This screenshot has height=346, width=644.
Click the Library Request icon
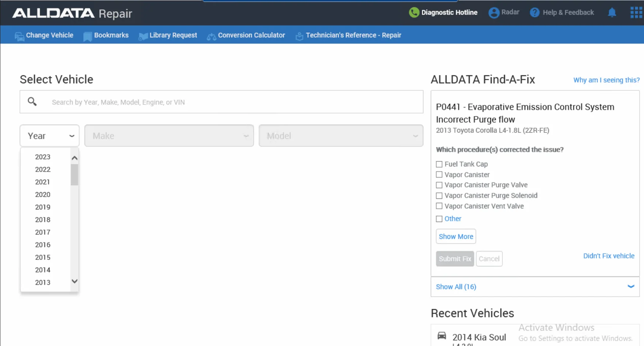pyautogui.click(x=143, y=36)
